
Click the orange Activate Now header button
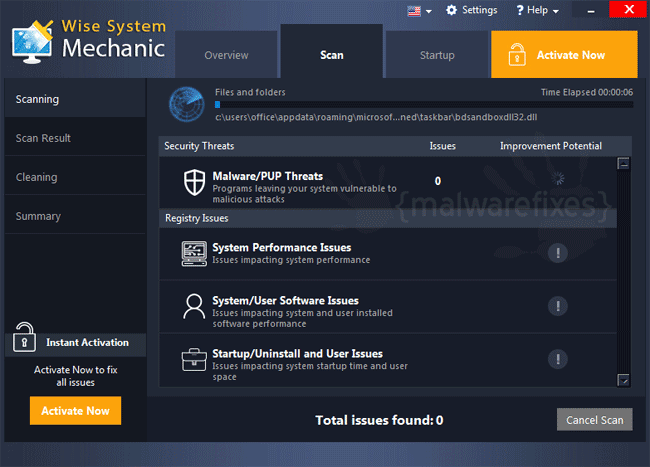(564, 54)
